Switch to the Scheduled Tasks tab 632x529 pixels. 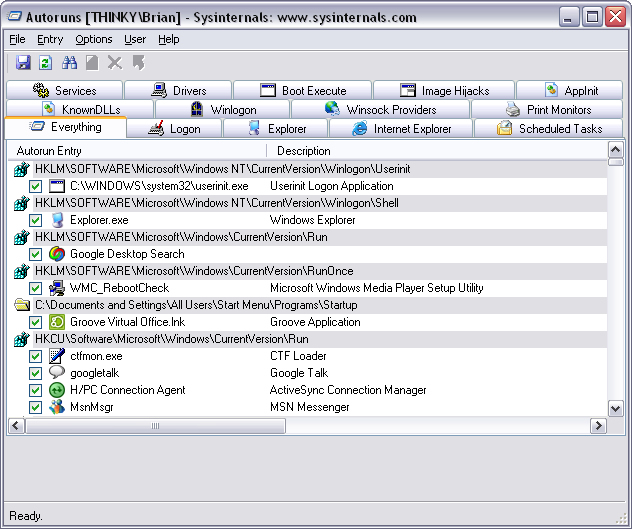[550, 129]
